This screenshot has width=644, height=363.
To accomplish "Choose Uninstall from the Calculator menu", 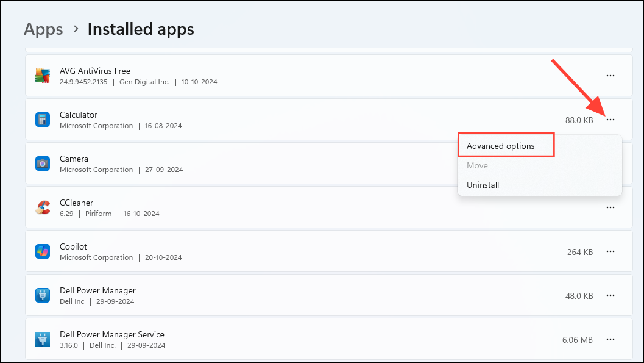I will pyautogui.click(x=483, y=185).
